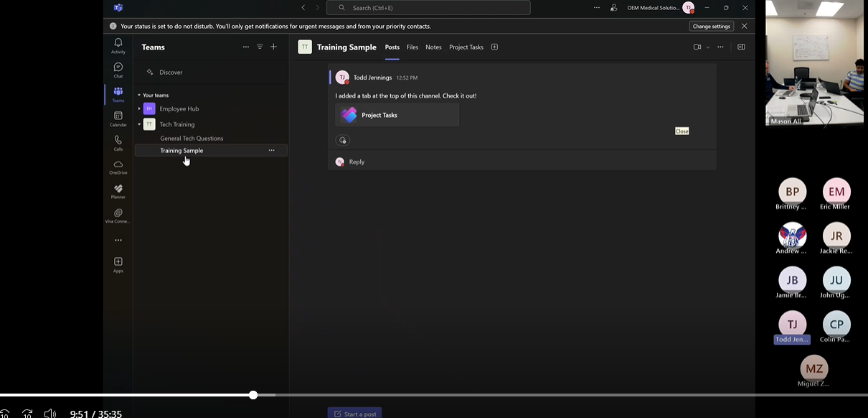Viewport: 868px width, 418px height.
Task: Click the people notification icon in title bar
Action: coord(614,8)
